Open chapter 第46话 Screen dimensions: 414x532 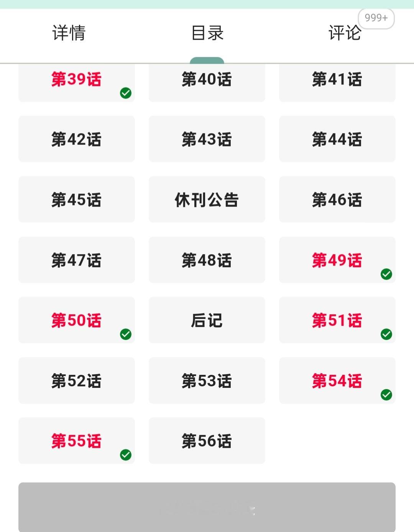337,200
